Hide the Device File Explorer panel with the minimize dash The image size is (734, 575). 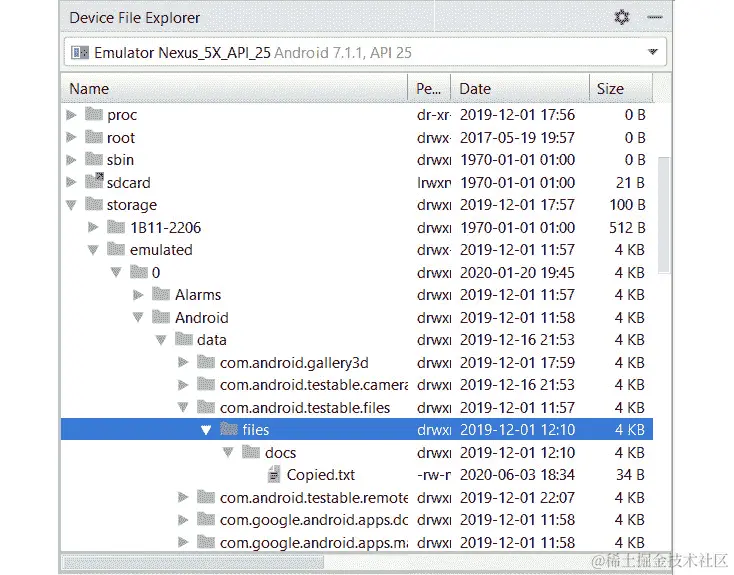pyautogui.click(x=654, y=17)
